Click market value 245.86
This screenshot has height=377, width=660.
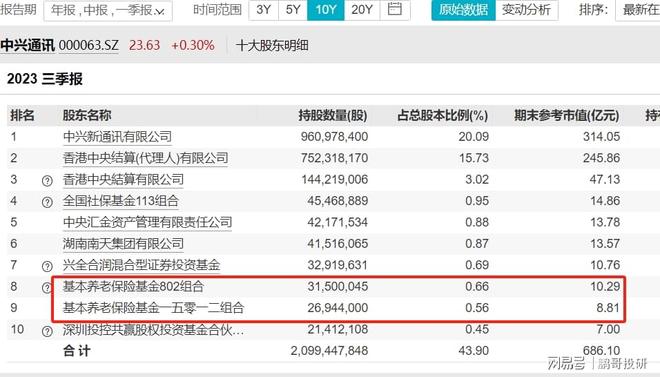601,158
